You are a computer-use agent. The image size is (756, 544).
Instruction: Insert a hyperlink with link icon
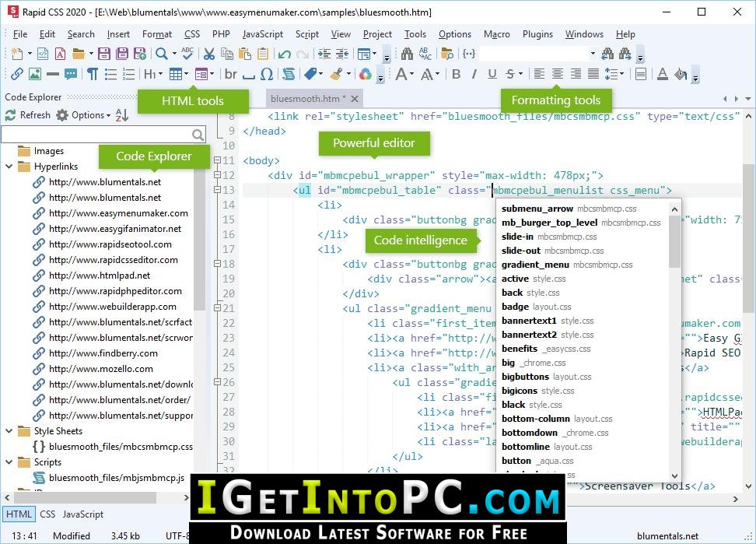tap(17, 74)
